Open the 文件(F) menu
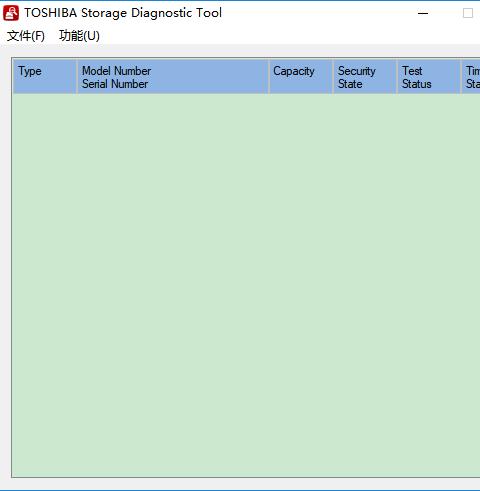The width and height of the screenshot is (480, 491). (26, 36)
